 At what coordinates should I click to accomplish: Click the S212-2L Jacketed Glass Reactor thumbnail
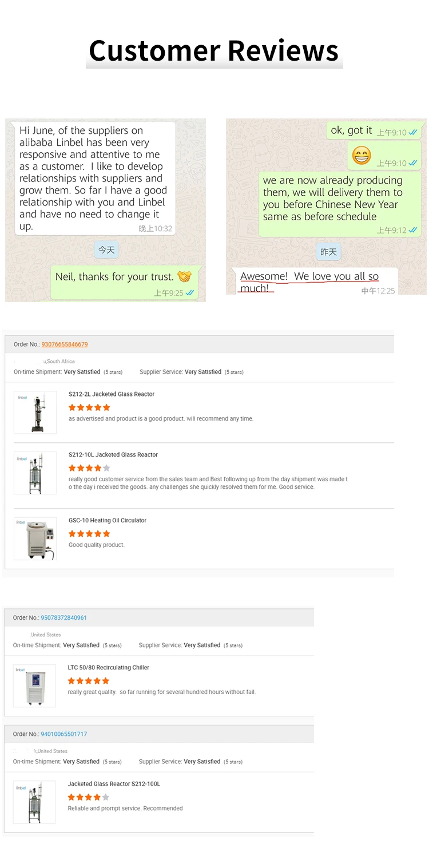coord(35,413)
